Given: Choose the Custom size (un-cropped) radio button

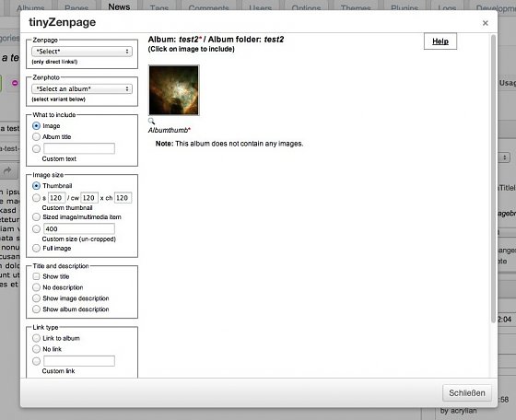Looking at the screenshot, I should click(36, 229).
